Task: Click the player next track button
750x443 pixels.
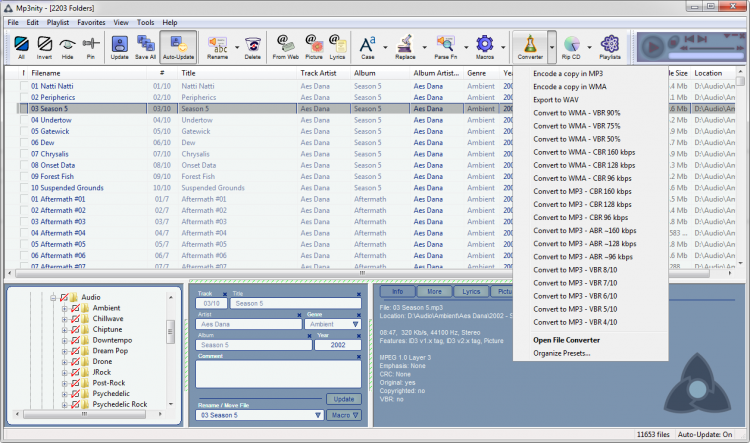Action: pos(702,39)
